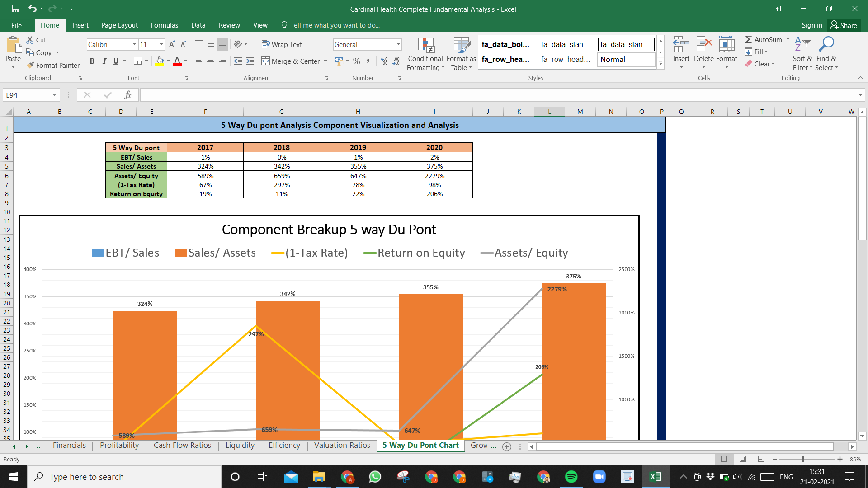Increase font size with large A icon
868x488 pixels.
tap(172, 44)
